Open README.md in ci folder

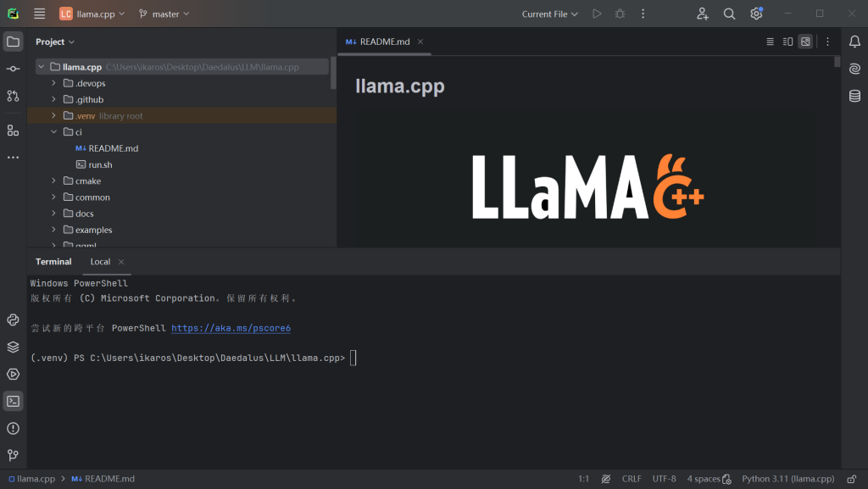click(x=107, y=148)
